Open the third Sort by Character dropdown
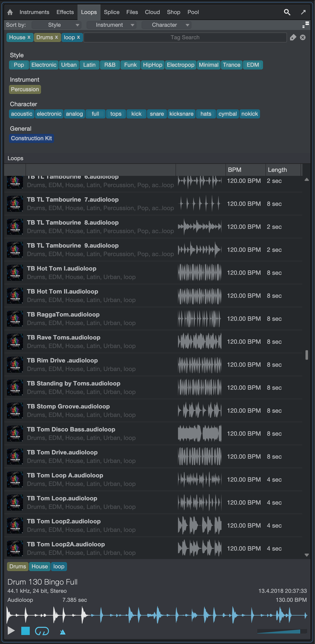The width and height of the screenshot is (315, 644). 166,25
